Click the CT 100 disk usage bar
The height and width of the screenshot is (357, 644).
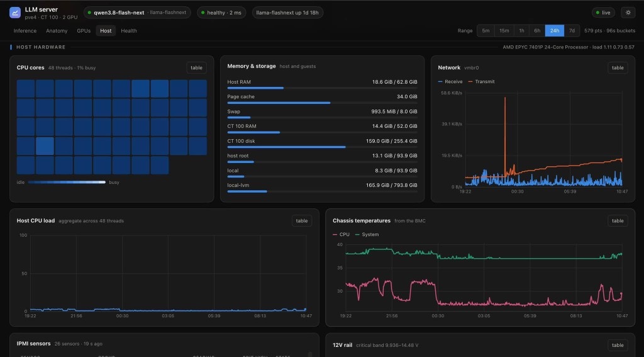(322, 147)
